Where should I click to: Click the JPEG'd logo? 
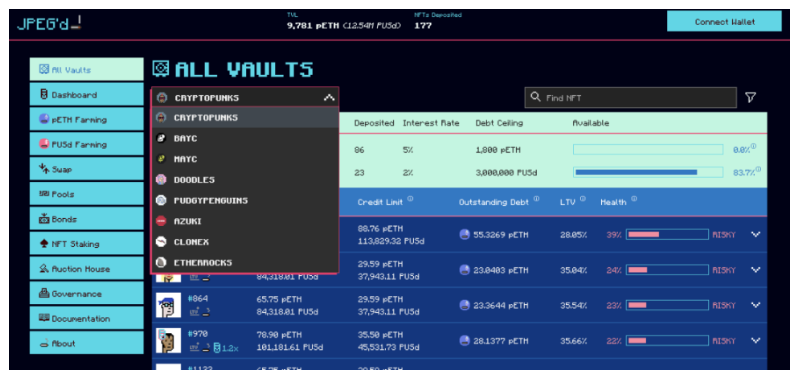(49, 23)
